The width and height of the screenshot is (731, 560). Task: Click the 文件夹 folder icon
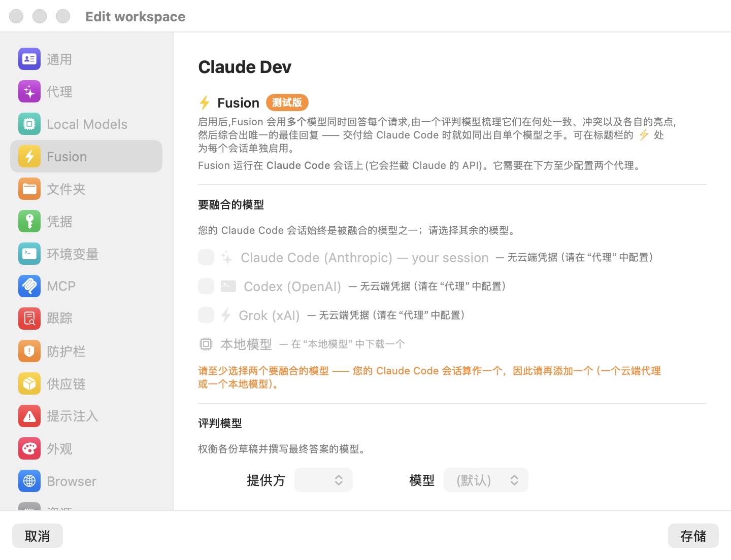(x=29, y=189)
